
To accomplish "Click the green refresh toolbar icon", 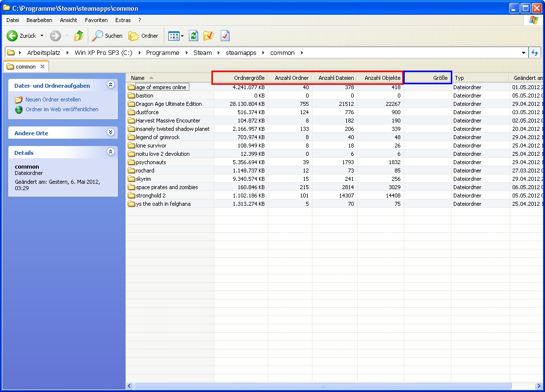I will (193, 35).
